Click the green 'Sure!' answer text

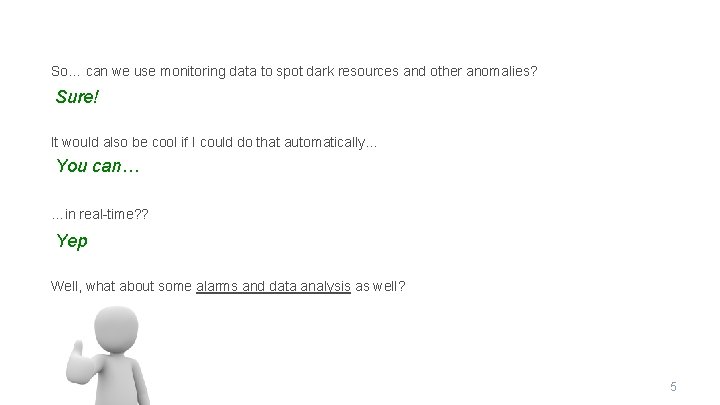[78, 97]
